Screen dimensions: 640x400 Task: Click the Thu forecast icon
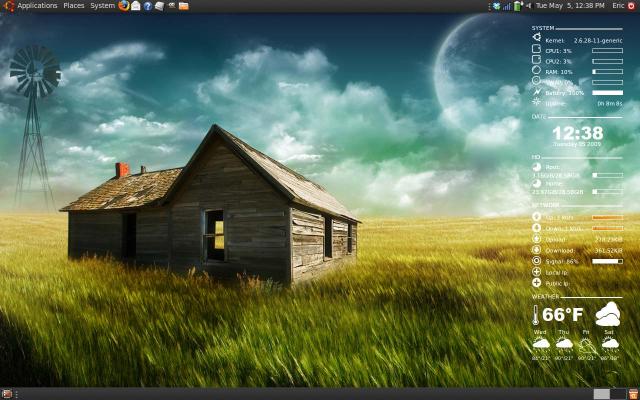click(x=564, y=343)
